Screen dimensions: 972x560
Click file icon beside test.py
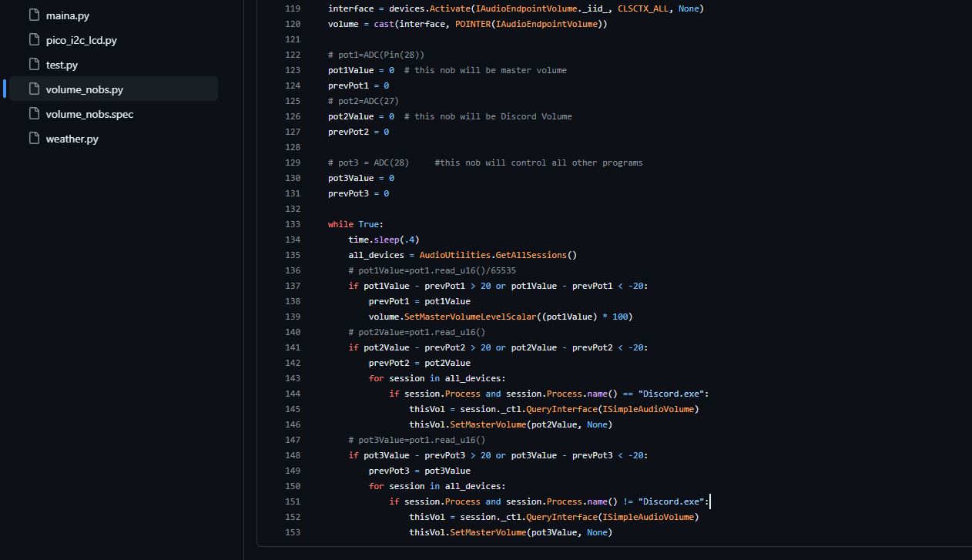pyautogui.click(x=33, y=64)
